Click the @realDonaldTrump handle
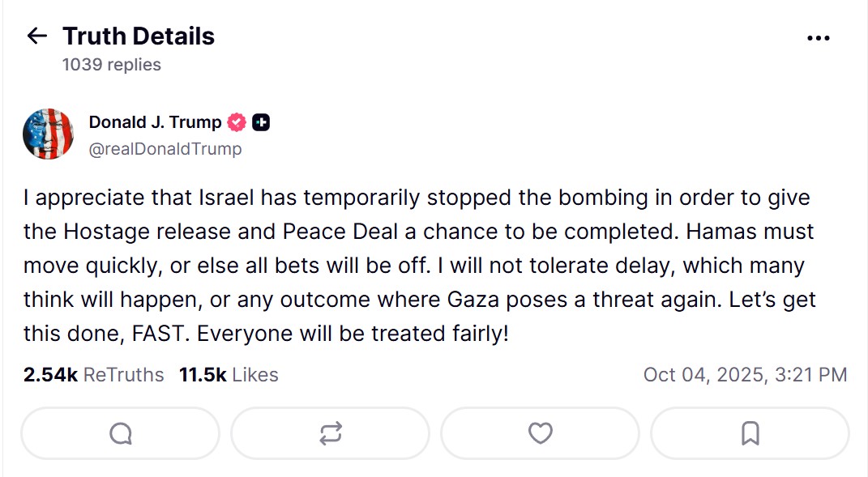 point(165,149)
